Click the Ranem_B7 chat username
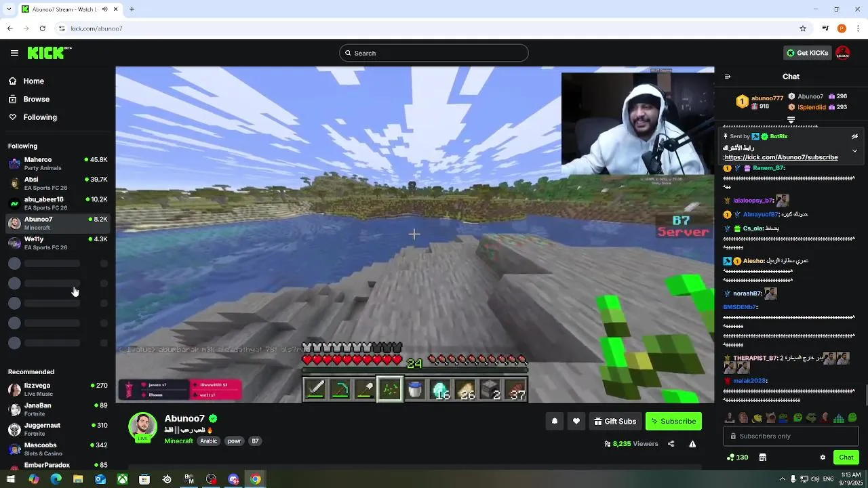The width and height of the screenshot is (868, 488). [768, 168]
